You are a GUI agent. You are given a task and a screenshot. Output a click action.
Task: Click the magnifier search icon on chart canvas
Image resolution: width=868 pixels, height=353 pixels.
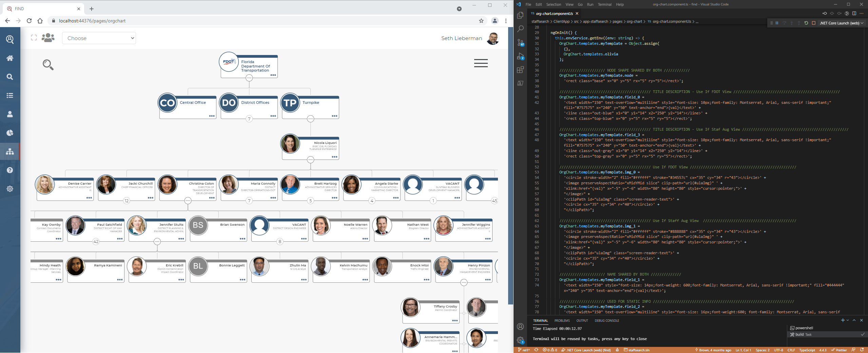pyautogui.click(x=48, y=64)
